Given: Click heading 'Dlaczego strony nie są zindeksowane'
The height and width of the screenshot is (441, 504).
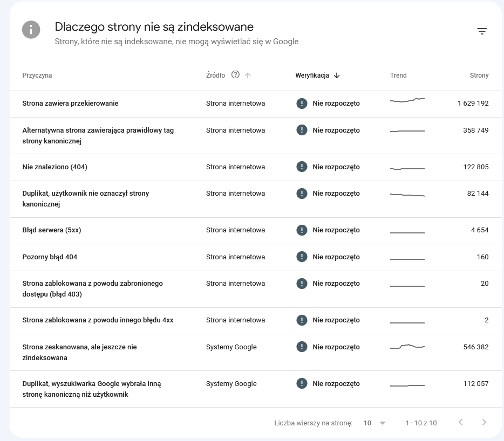Looking at the screenshot, I should (x=154, y=27).
